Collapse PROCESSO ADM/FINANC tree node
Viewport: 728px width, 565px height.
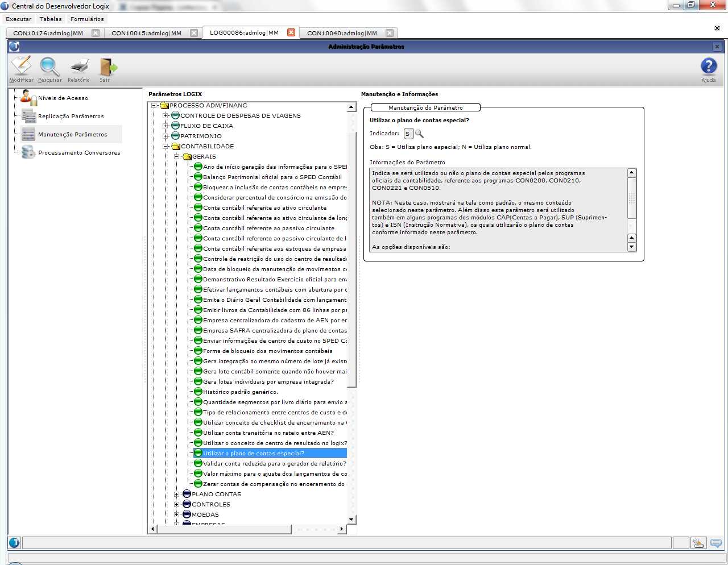tap(154, 106)
